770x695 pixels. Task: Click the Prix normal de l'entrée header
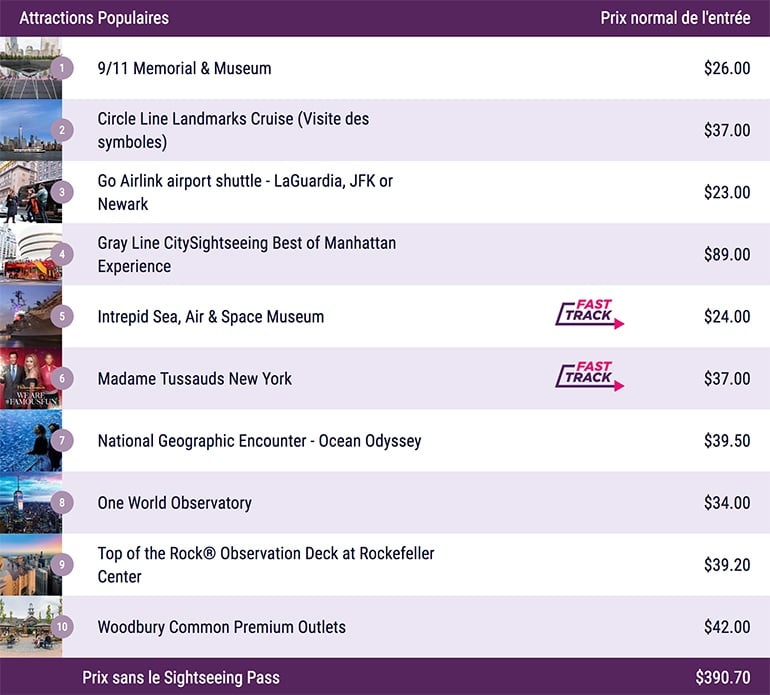675,18
